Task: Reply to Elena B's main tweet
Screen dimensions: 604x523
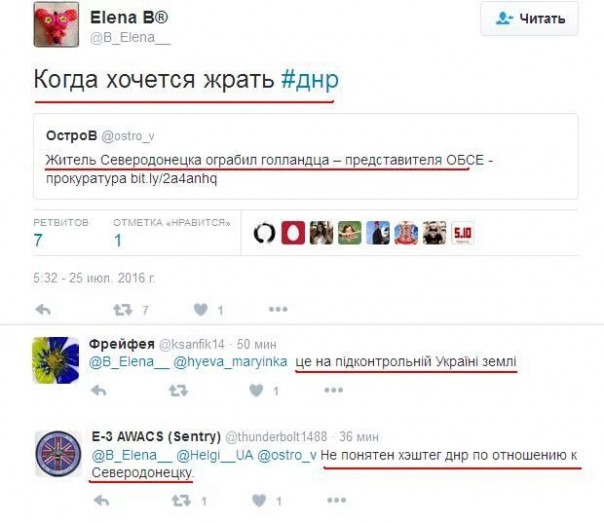Action: [x=43, y=309]
